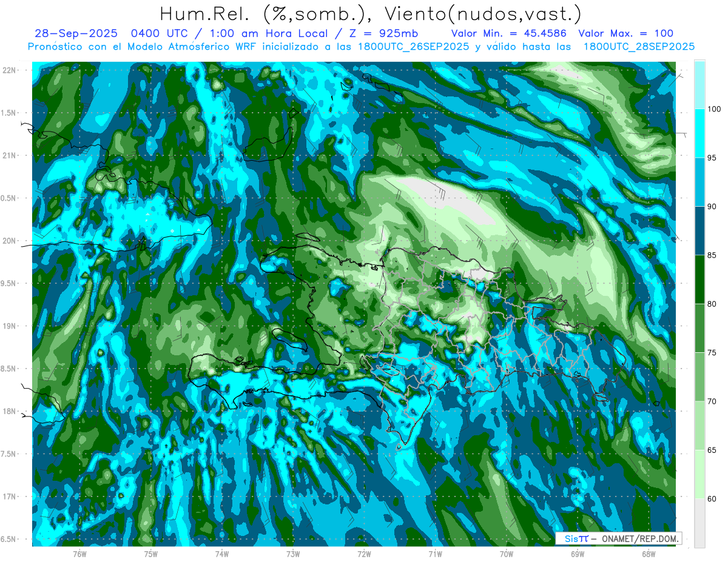Click the colorbar value label '85'

[712, 255]
